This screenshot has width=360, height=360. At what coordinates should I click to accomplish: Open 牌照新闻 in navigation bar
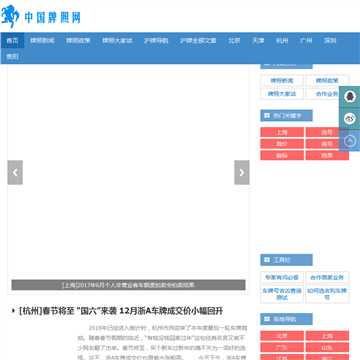pyautogui.click(x=42, y=41)
